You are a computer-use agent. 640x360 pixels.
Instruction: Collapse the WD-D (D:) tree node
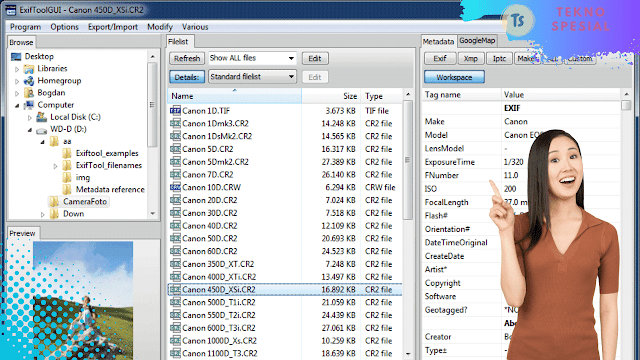click(x=30, y=130)
